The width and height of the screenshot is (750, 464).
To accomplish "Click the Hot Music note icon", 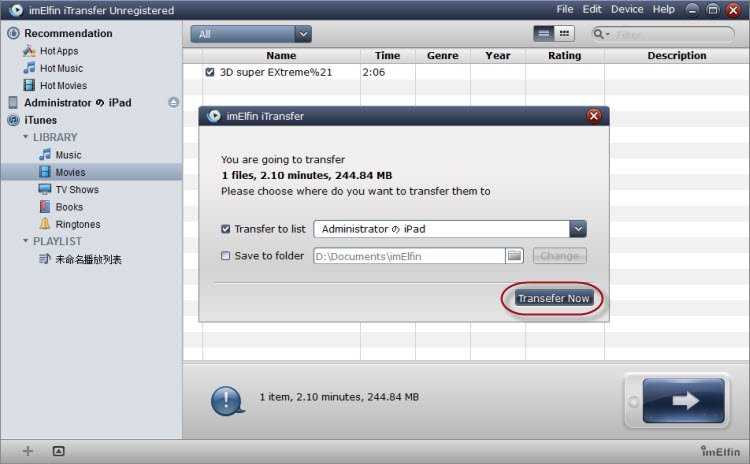I will tap(29, 68).
